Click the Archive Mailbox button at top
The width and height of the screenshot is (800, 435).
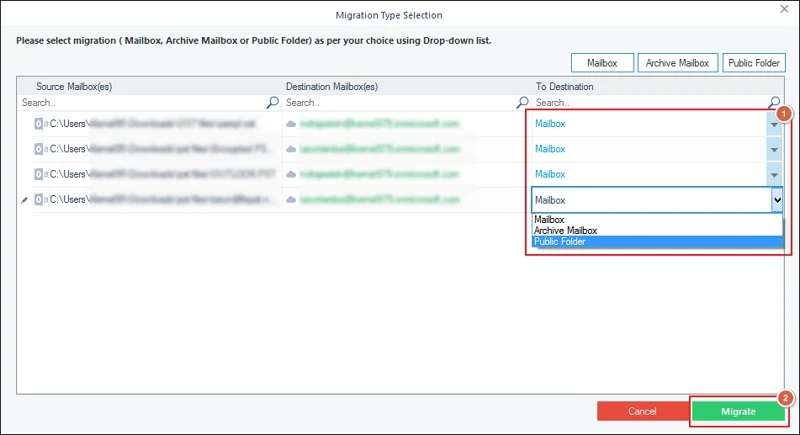678,63
